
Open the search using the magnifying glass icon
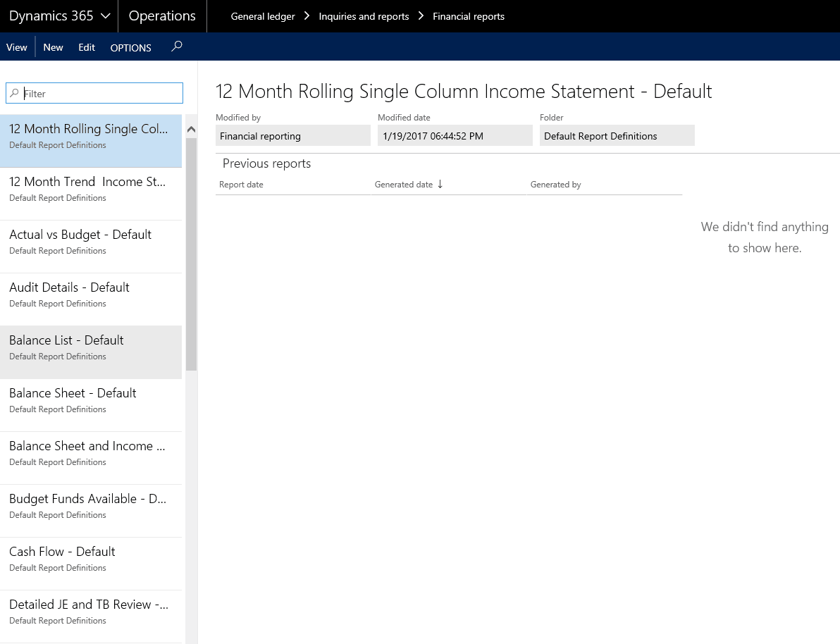[x=176, y=46]
